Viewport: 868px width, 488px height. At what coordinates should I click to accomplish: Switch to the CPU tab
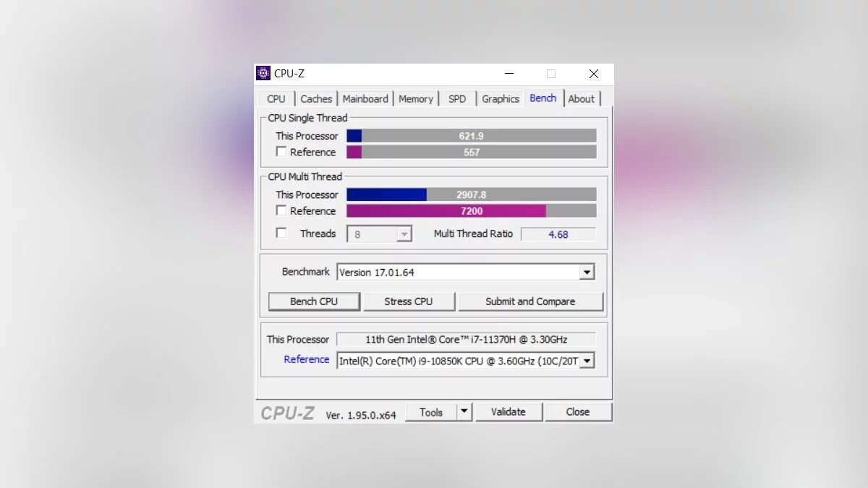pos(276,99)
